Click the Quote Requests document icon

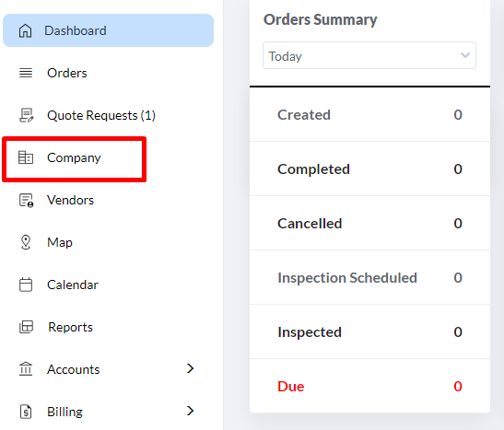(x=26, y=115)
